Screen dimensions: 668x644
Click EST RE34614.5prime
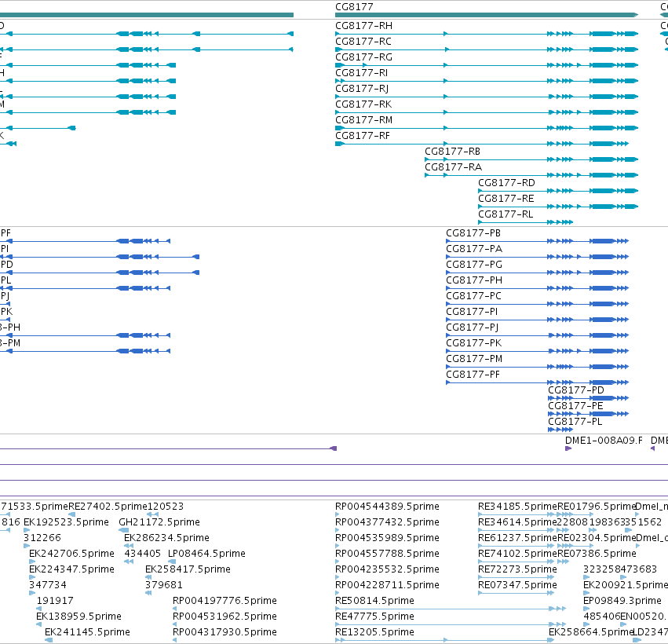(x=517, y=522)
